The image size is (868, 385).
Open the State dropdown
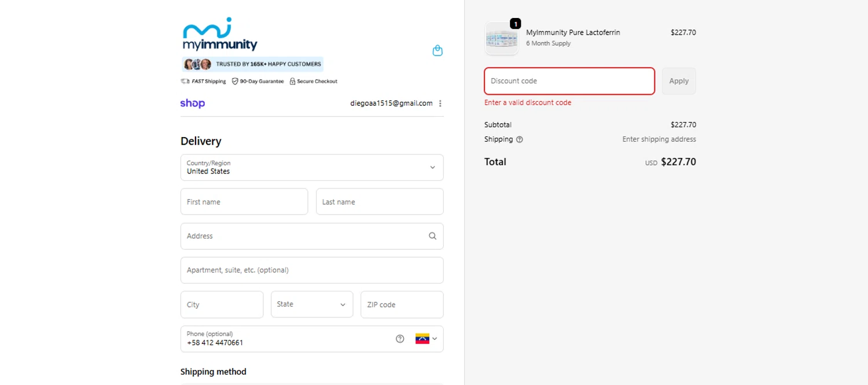312,305
